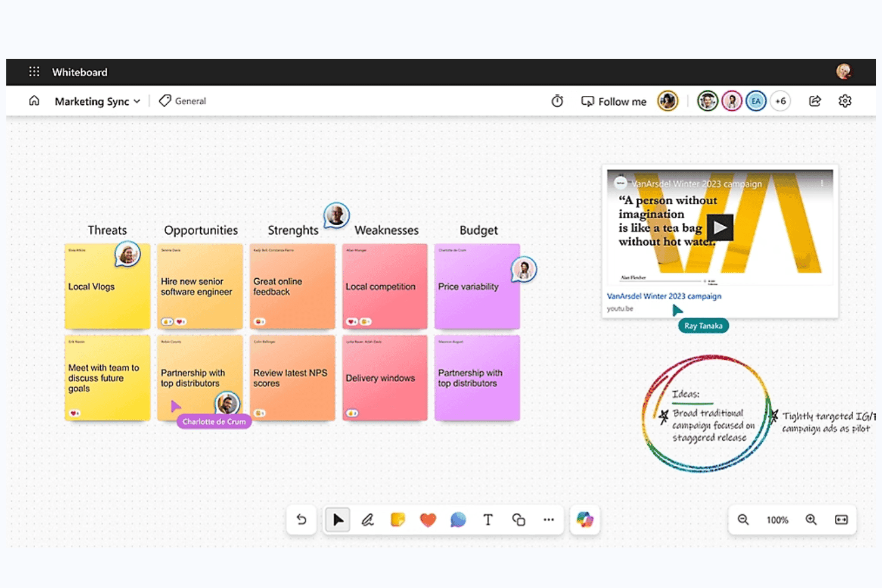Zoom in on the canvas
This screenshot has width=882, height=588.
(811, 519)
